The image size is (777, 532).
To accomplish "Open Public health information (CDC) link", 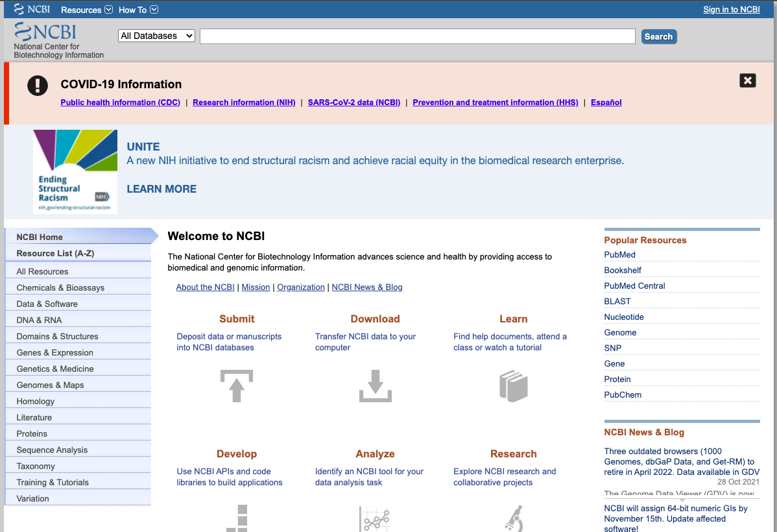I will pyautogui.click(x=121, y=102).
